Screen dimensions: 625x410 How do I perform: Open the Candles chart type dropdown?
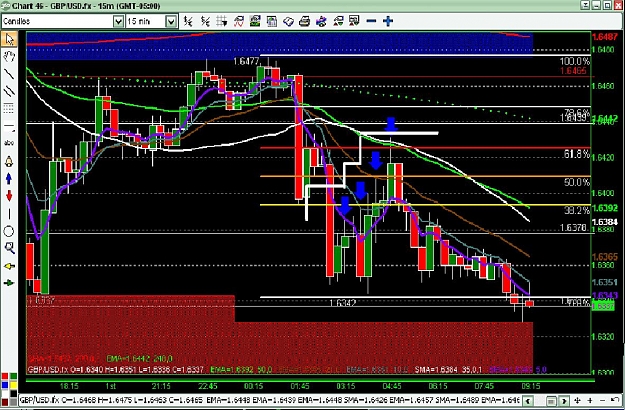click(x=118, y=21)
